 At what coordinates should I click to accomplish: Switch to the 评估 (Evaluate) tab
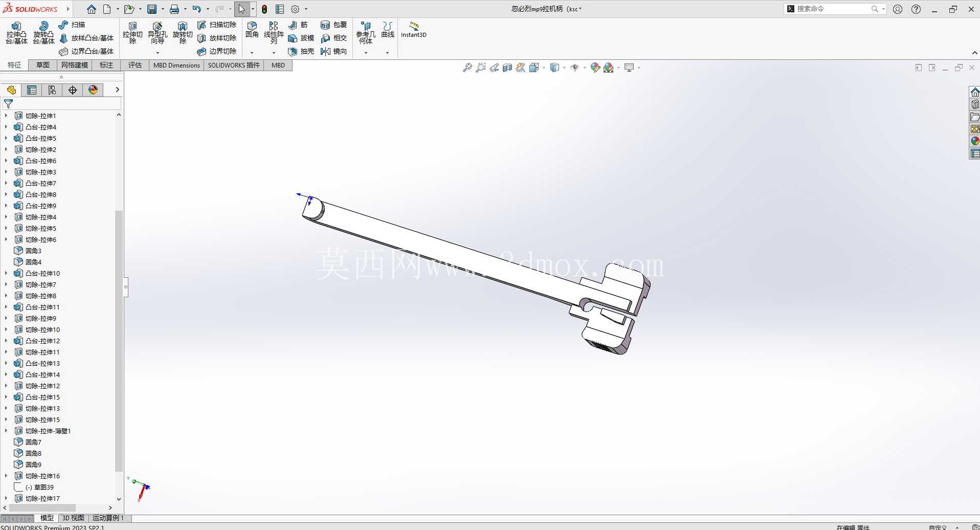click(135, 65)
